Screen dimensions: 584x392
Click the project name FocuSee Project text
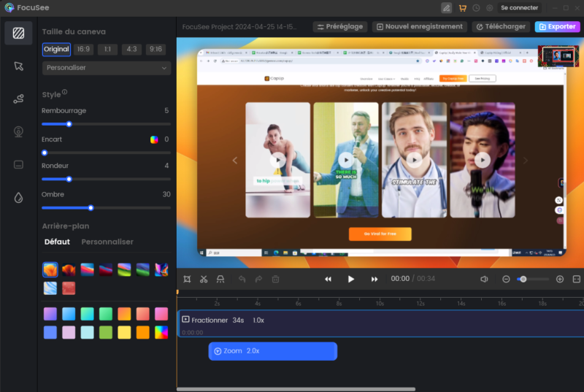click(x=239, y=27)
